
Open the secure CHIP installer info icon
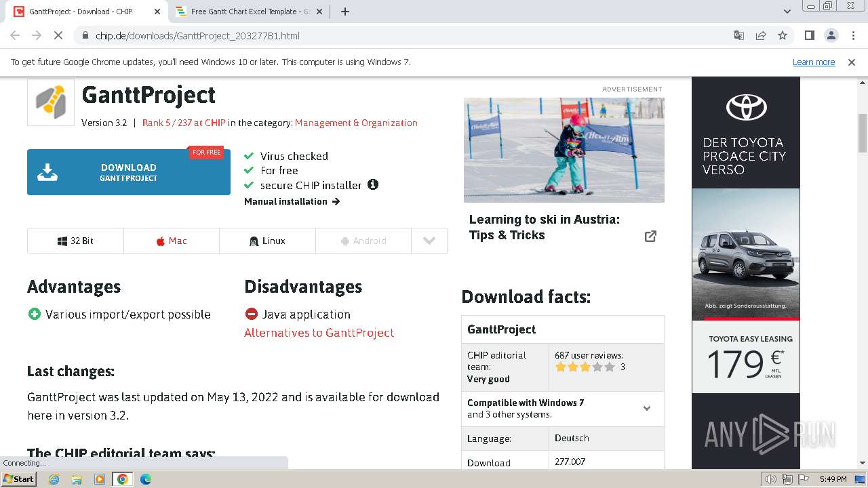(373, 184)
